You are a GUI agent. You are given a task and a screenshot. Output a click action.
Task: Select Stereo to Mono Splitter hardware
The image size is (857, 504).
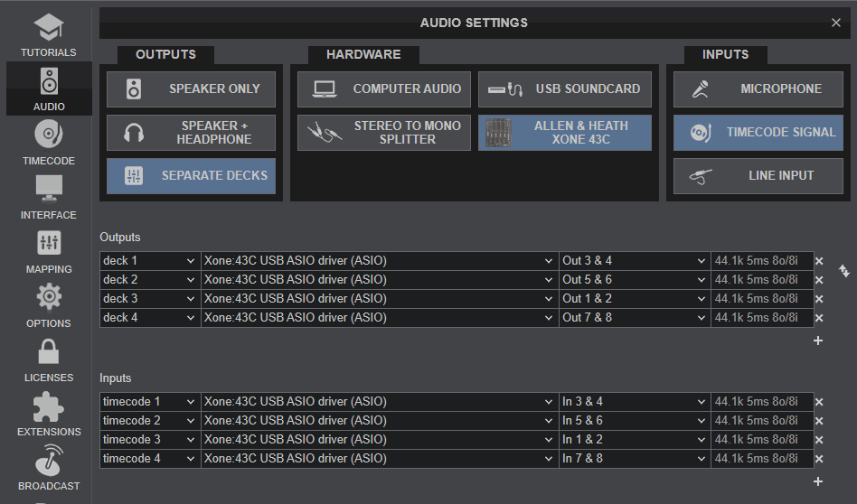383,133
